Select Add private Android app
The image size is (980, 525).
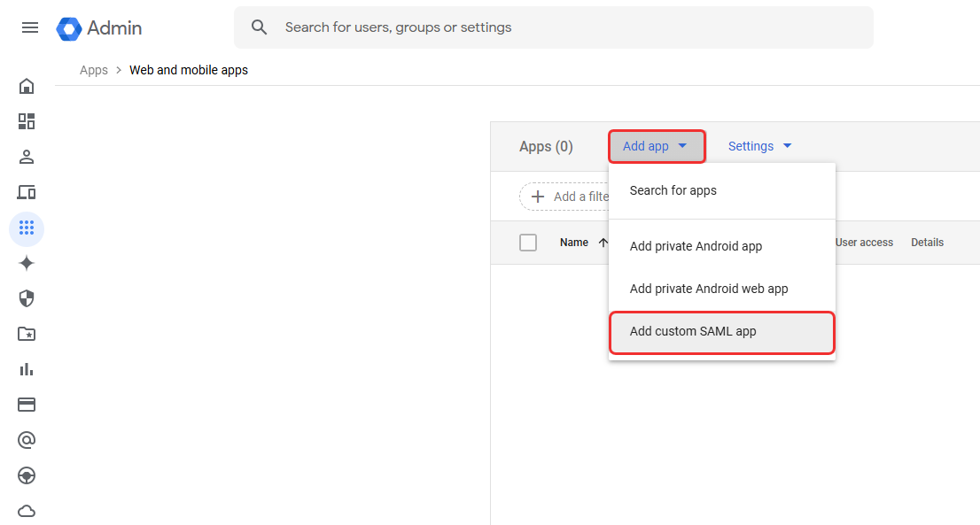(696, 246)
